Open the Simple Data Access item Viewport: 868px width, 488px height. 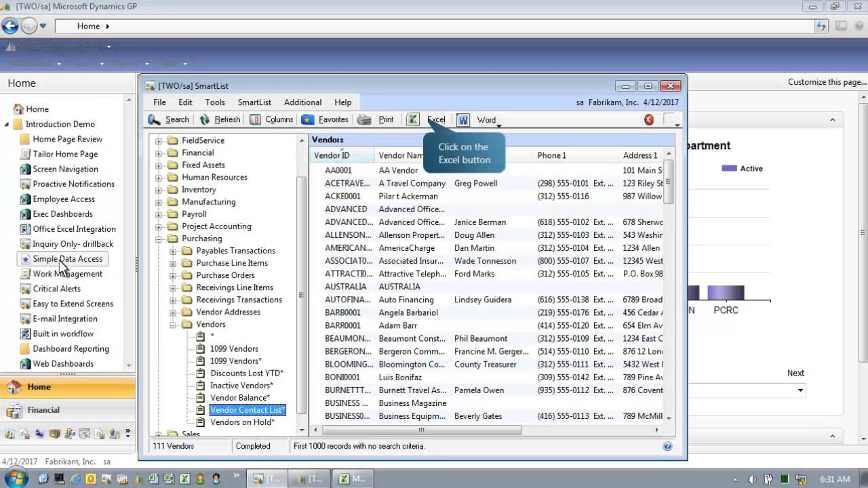pos(67,259)
